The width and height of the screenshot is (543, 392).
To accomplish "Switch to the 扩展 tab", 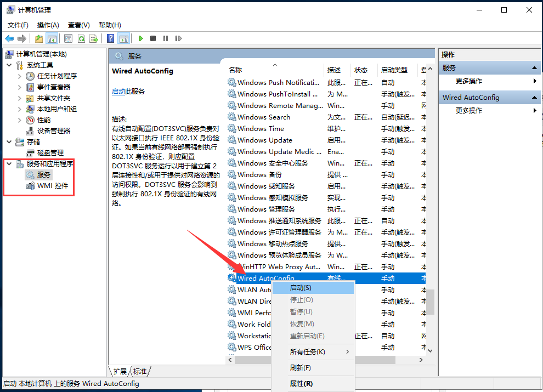I will click(120, 372).
